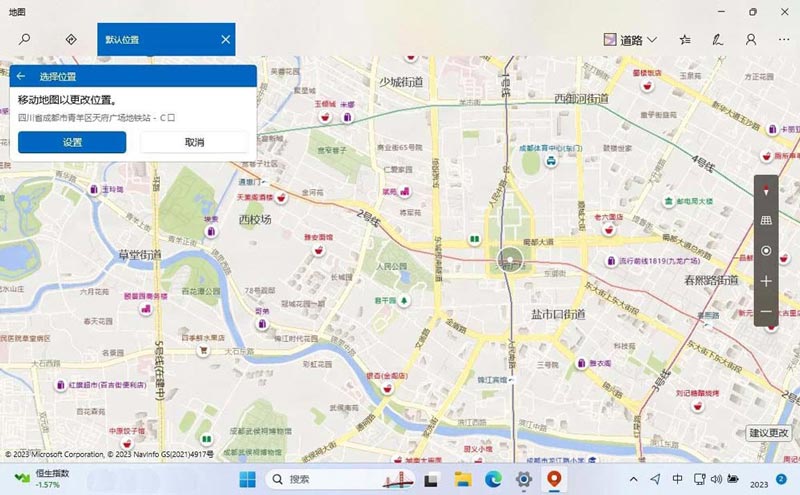Click the 设置 button to set location
Viewport: 800px width, 495px height.
(x=72, y=142)
